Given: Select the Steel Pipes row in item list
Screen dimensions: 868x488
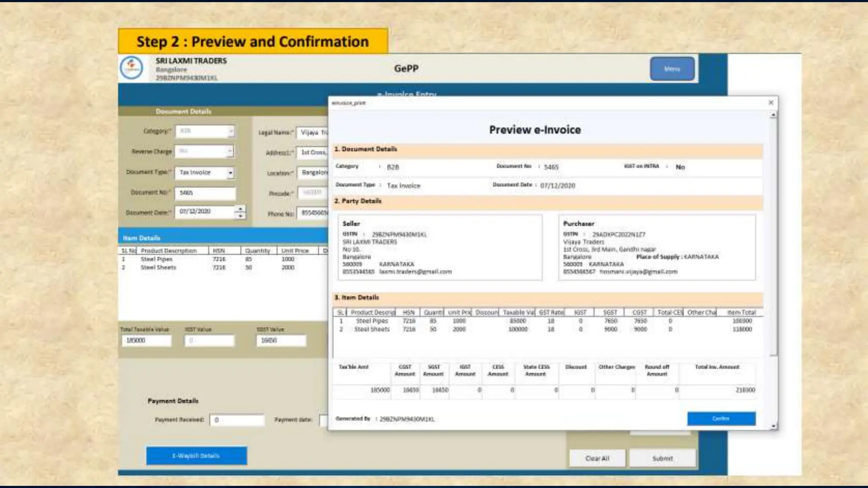Looking at the screenshot, I should click(156, 259).
